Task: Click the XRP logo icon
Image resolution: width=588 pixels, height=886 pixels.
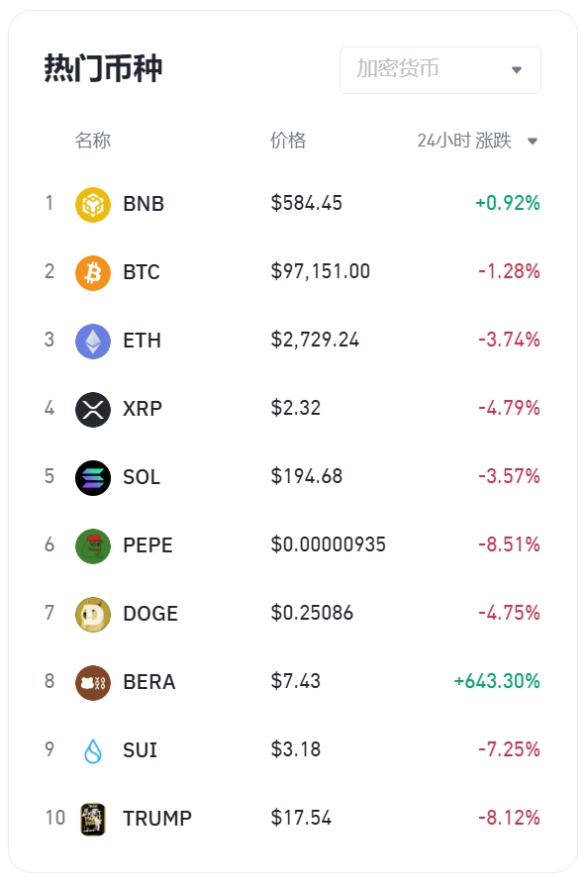Action: tap(93, 410)
